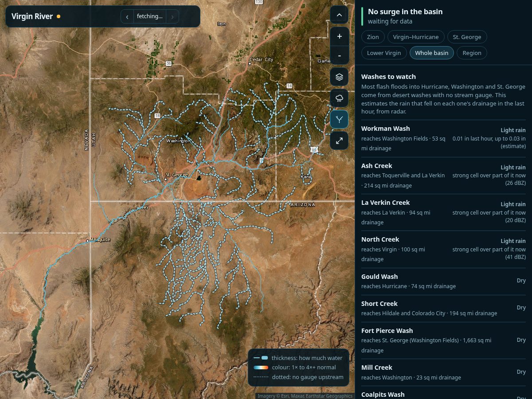Image resolution: width=532 pixels, height=399 pixels.
Task: Open the Ash Creek row
Action: 443,176
